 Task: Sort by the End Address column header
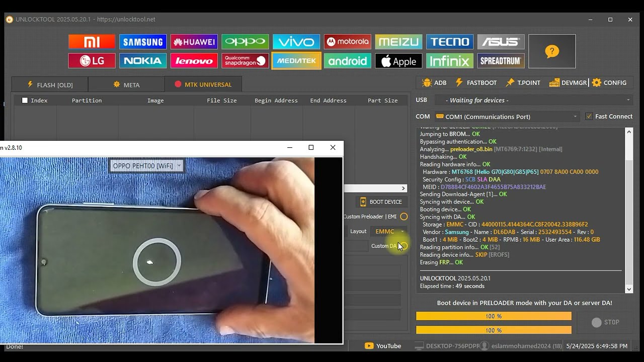coord(329,101)
